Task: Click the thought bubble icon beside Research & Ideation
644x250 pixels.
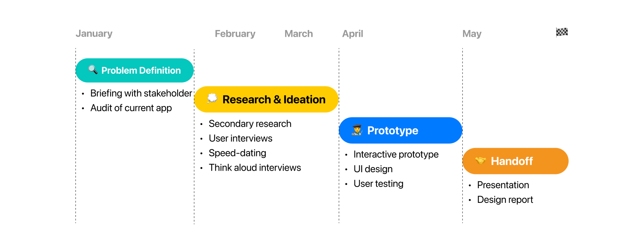Action: click(x=212, y=98)
